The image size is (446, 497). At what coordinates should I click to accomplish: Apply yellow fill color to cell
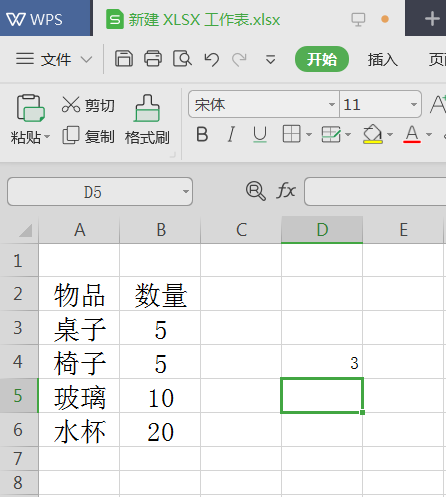click(x=372, y=135)
